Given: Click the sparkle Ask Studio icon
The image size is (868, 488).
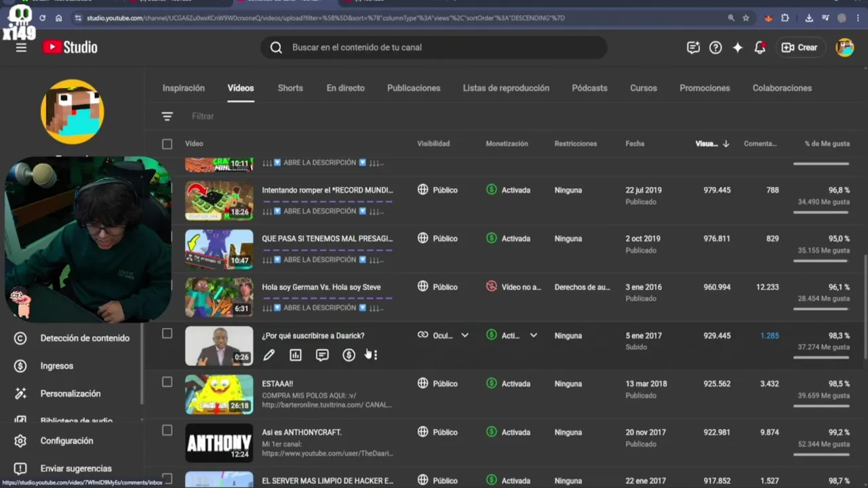Looking at the screenshot, I should [738, 47].
